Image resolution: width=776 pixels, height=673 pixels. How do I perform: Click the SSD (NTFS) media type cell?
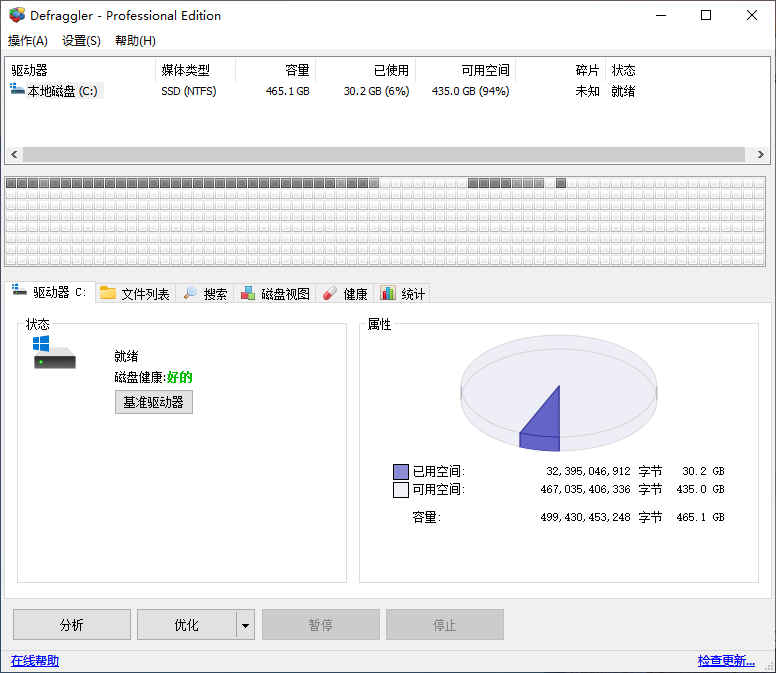189,91
